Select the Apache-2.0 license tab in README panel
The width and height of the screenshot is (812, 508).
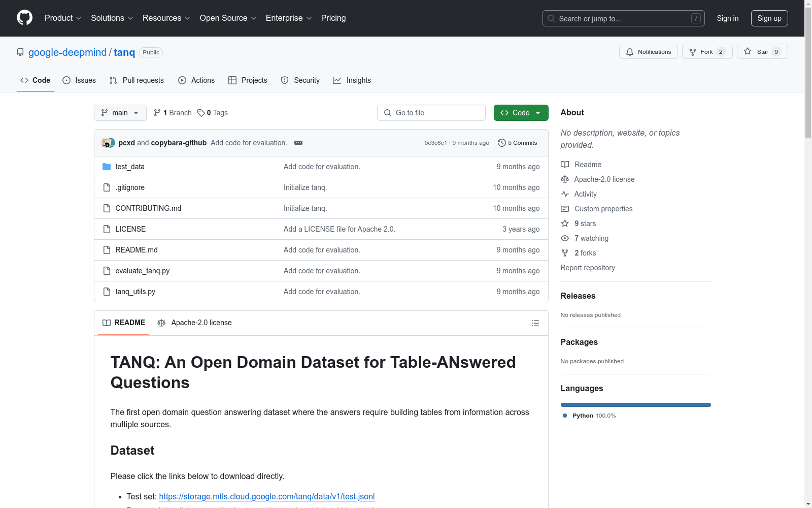coord(194,323)
